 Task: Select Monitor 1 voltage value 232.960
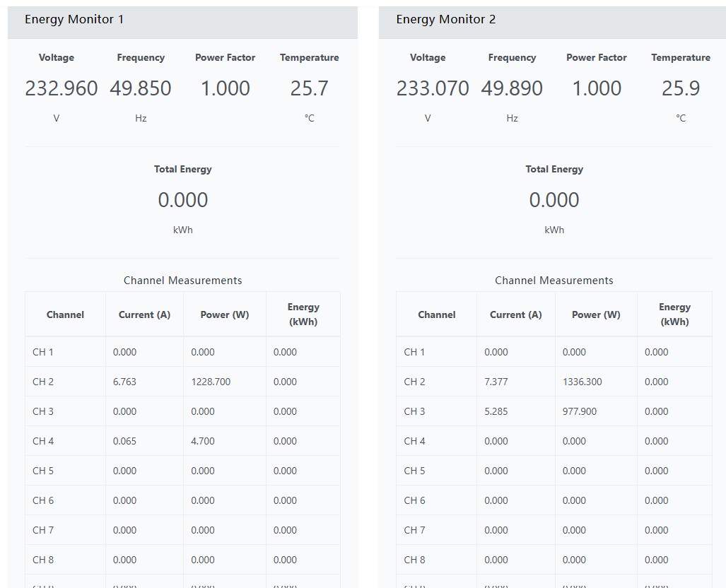point(61,88)
